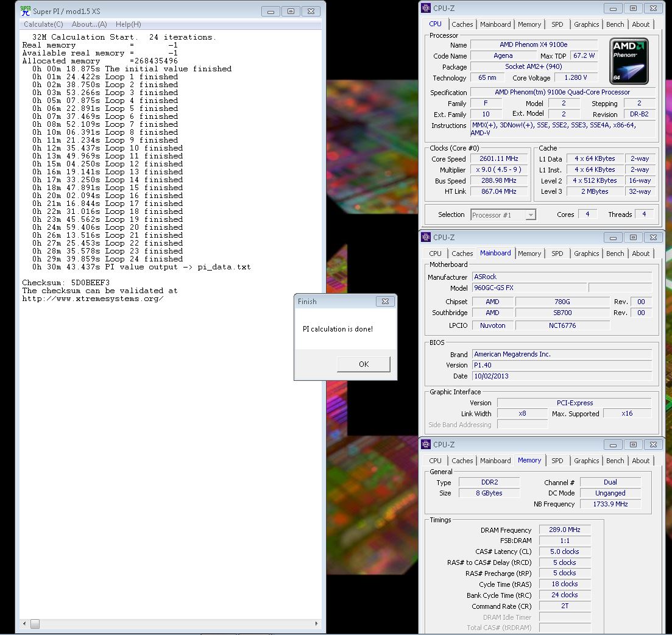672x635 pixels.
Task: Click BIOS Version value P1.40
Action: click(x=562, y=365)
